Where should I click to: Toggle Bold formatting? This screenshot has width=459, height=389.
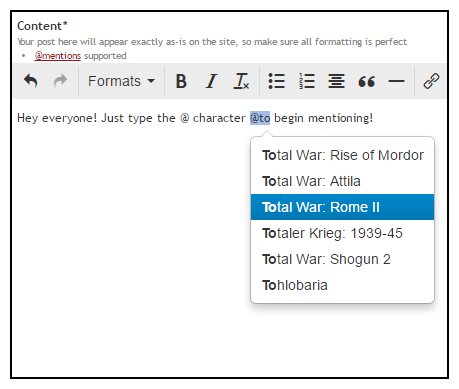[181, 81]
